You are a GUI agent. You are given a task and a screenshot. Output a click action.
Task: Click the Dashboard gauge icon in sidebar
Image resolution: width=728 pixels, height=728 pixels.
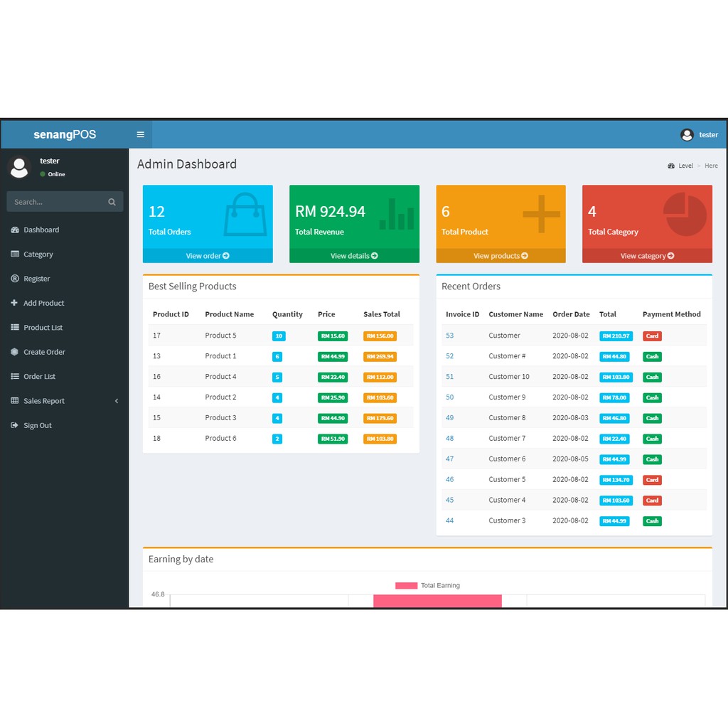click(15, 230)
